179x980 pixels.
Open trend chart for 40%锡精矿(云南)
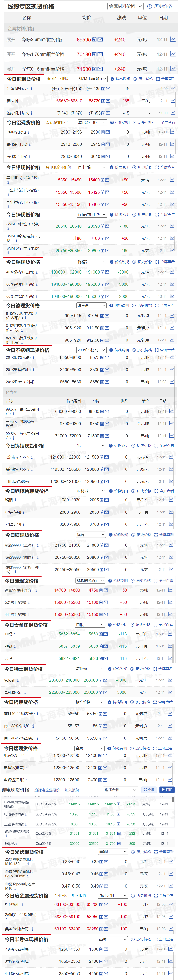(172, 272)
